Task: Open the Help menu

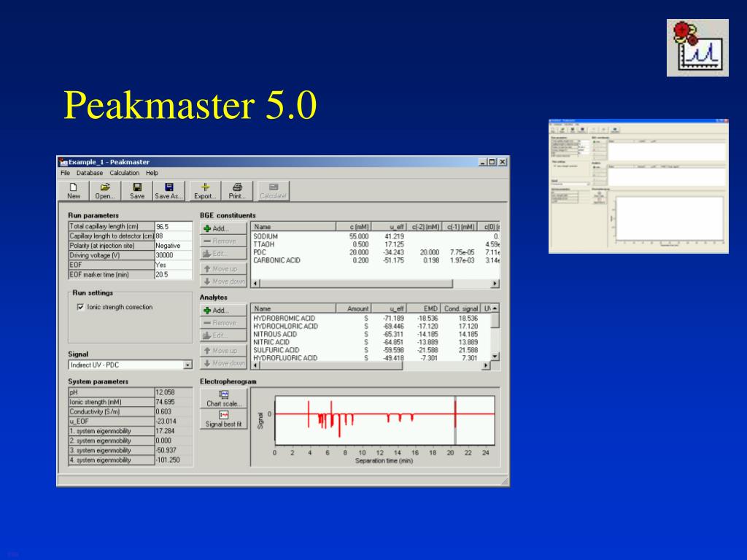Action: click(x=152, y=173)
